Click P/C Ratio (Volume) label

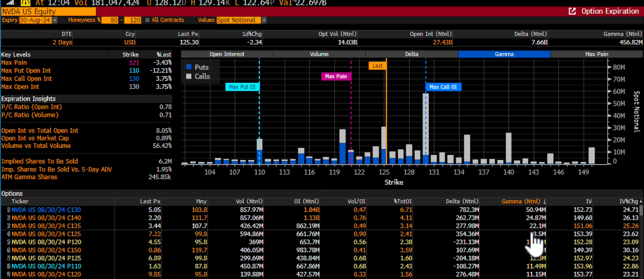(30, 115)
